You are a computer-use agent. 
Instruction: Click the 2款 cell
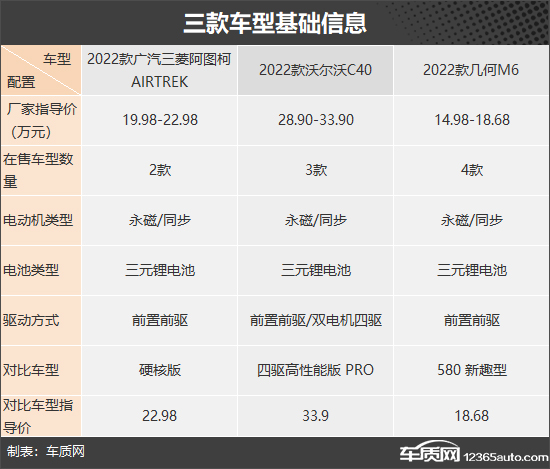coord(160,170)
